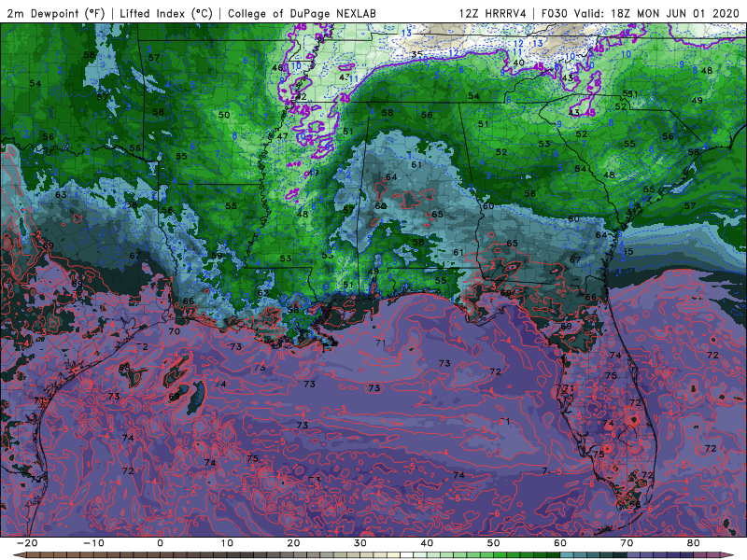Click the 50 label on the color scale

[494, 543]
